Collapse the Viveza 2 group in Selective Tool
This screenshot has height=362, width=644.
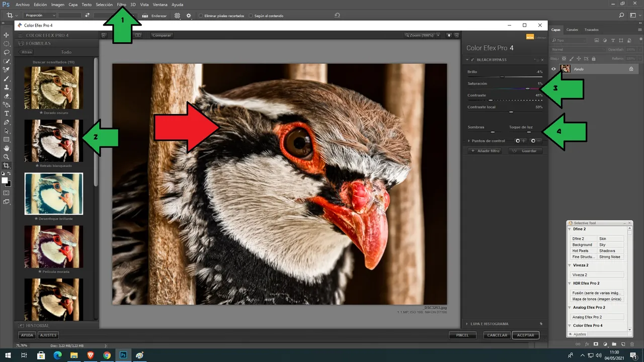[x=571, y=265]
